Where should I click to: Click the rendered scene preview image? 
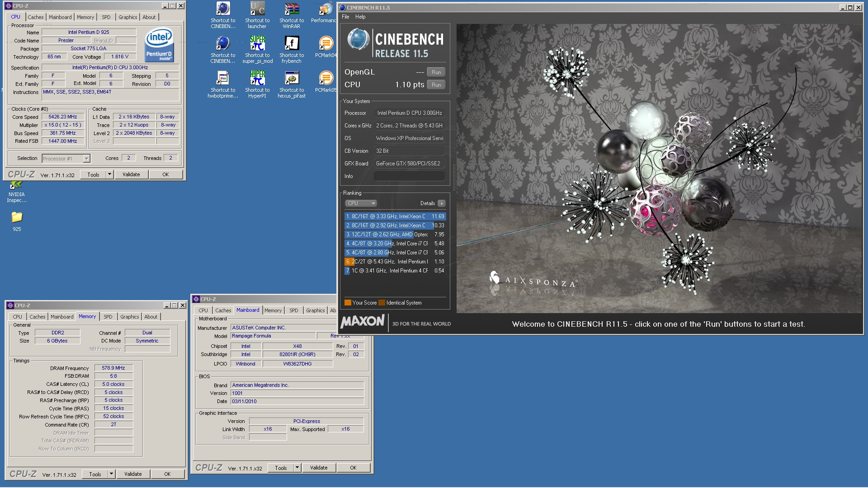click(x=659, y=168)
